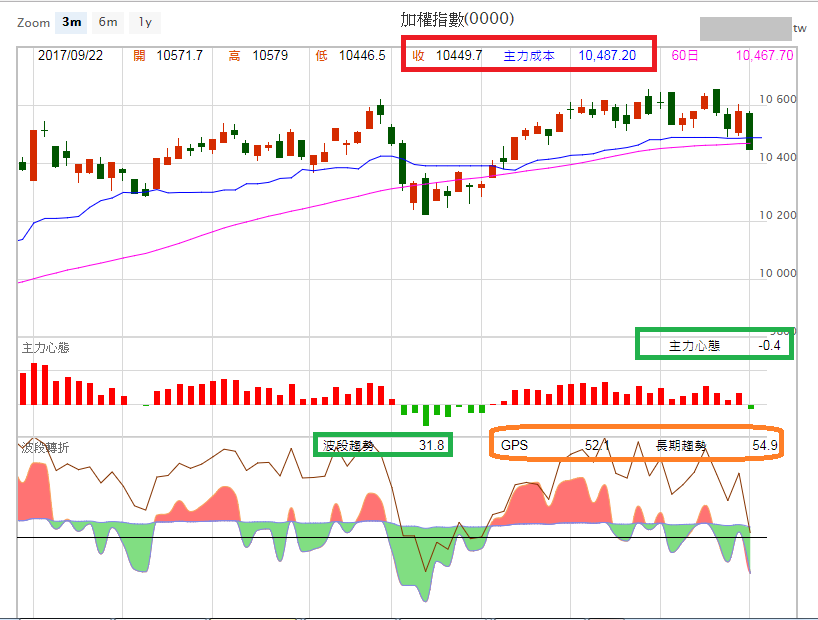Click the 長期趨勢 value 54.9
Viewport: 818px width, 620px height.
pyautogui.click(x=764, y=445)
